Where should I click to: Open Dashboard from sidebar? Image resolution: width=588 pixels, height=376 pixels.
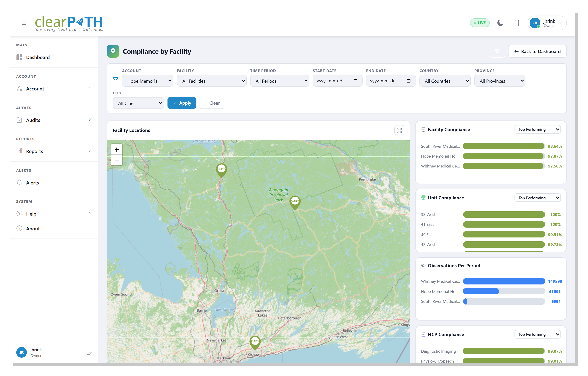click(x=54, y=57)
